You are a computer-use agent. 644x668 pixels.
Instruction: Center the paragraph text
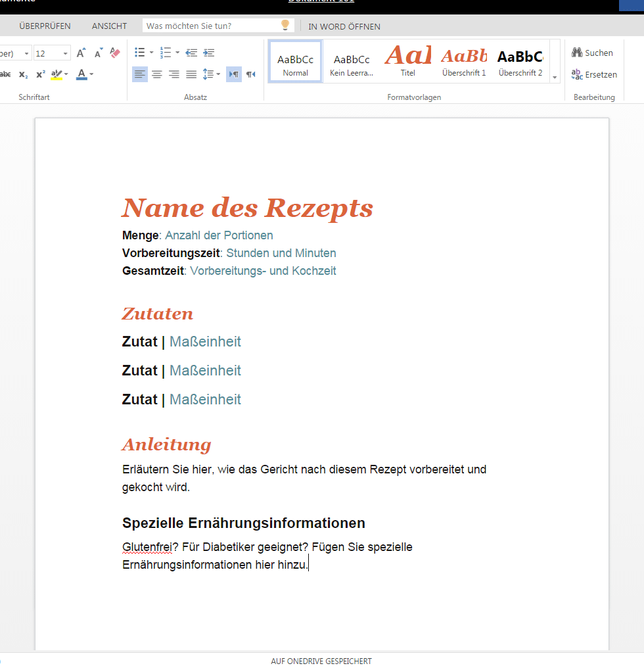pos(157,74)
